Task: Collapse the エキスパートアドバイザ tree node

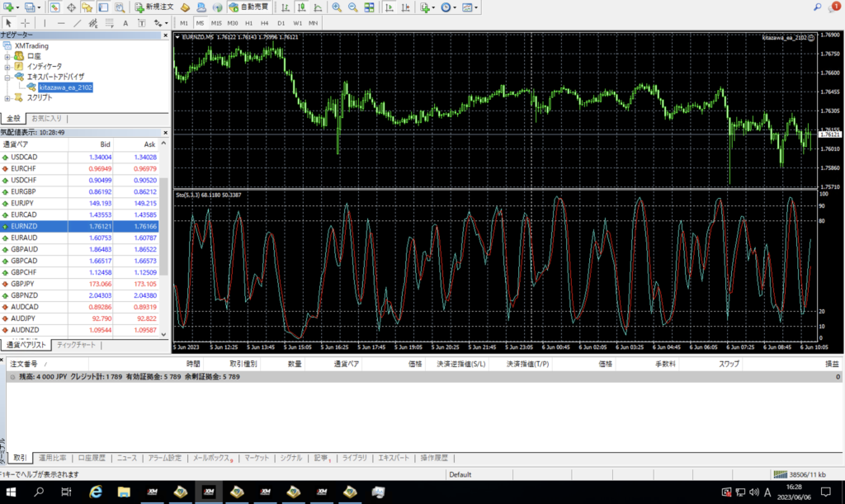Action: click(7, 77)
